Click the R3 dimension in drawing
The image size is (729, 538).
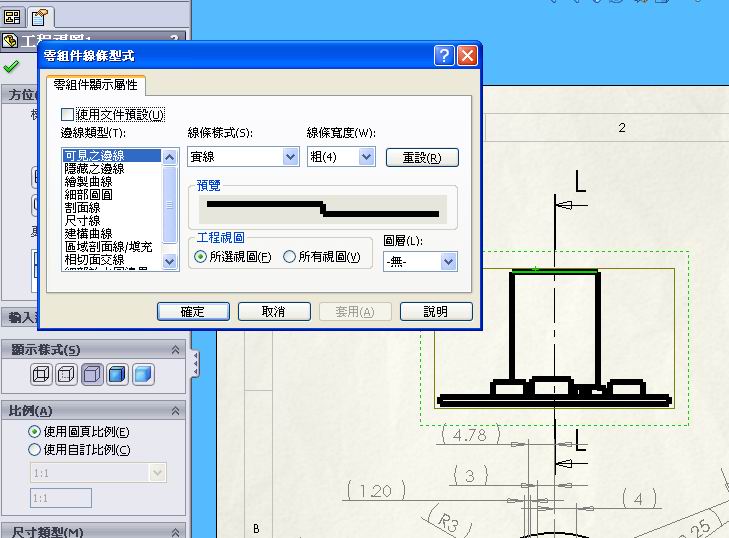tap(449, 523)
